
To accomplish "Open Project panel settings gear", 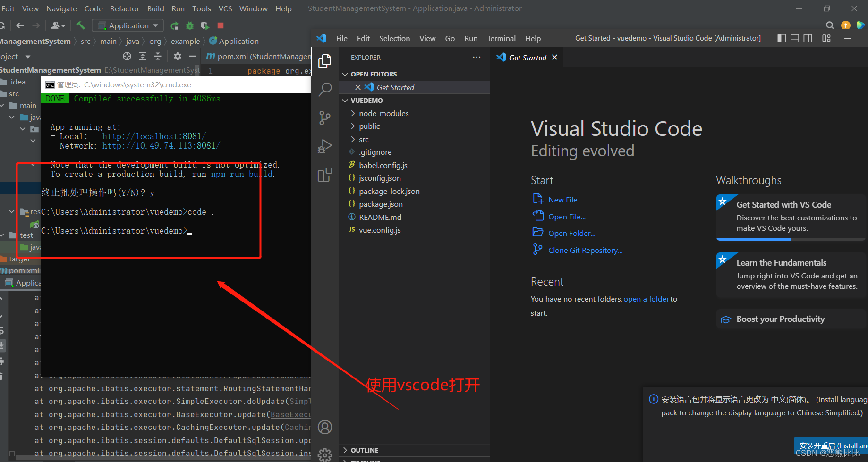I will pyautogui.click(x=177, y=56).
